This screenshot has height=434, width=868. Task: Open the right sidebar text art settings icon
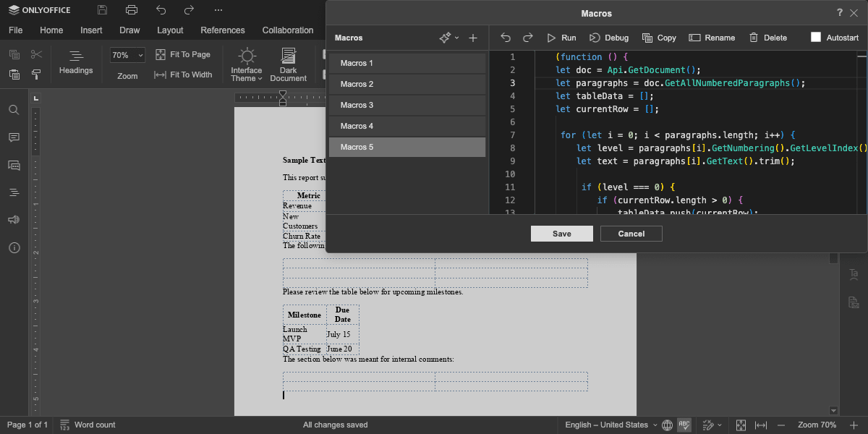854,274
